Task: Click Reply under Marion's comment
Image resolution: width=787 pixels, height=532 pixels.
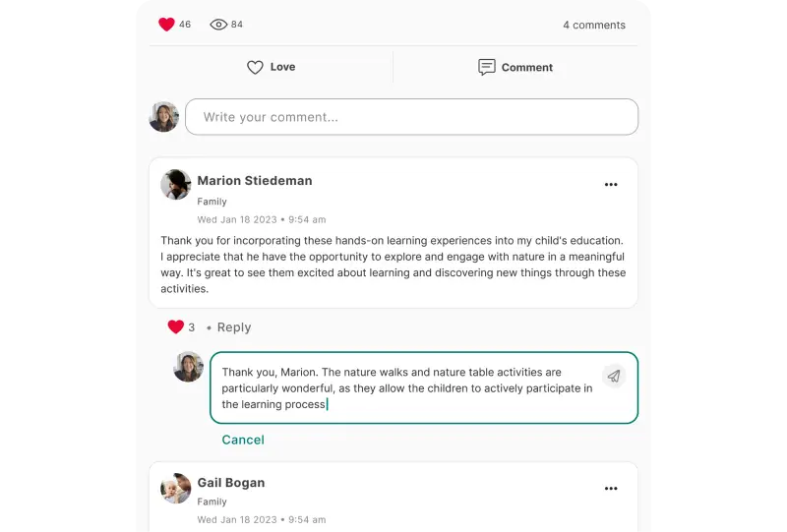Action: tap(234, 327)
